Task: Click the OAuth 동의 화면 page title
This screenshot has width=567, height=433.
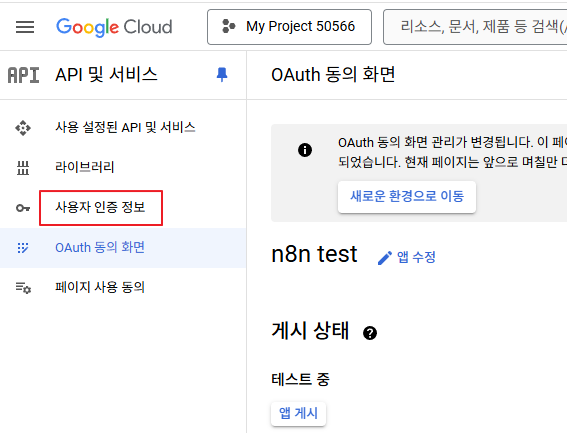Action: point(333,75)
